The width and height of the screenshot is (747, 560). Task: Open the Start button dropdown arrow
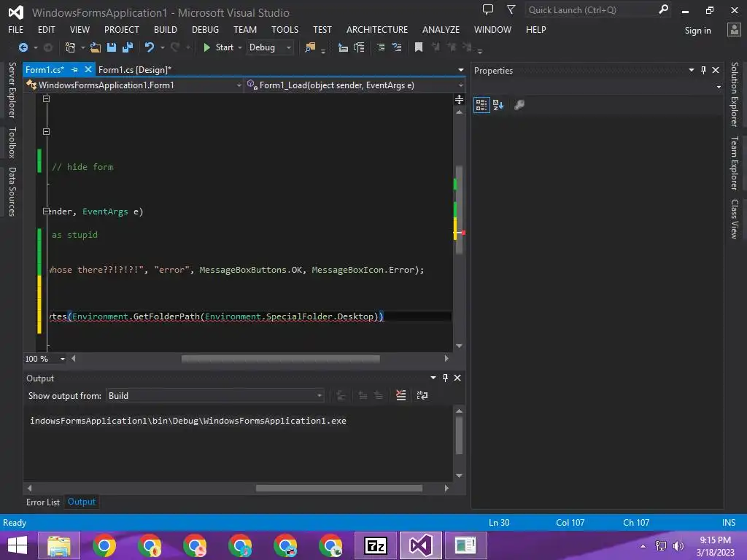pyautogui.click(x=239, y=47)
